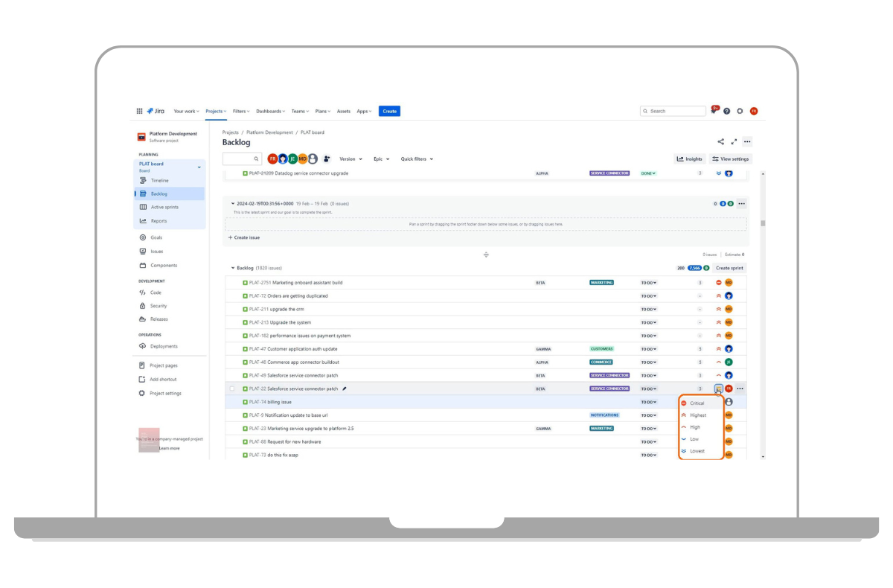Select Critical from the priority menu
The width and height of the screenshot is (893, 588).
(x=697, y=403)
